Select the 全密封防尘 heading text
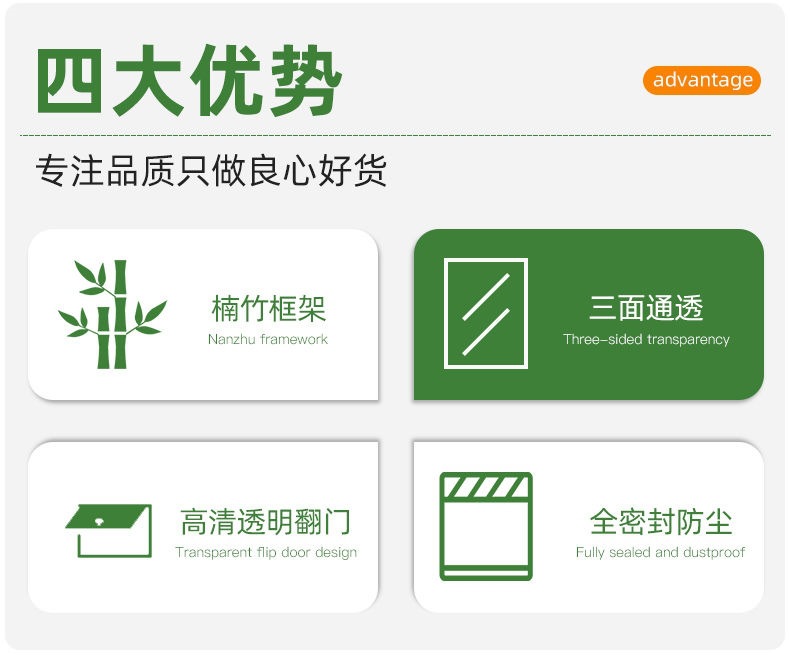The width and height of the screenshot is (790, 655). [661, 521]
